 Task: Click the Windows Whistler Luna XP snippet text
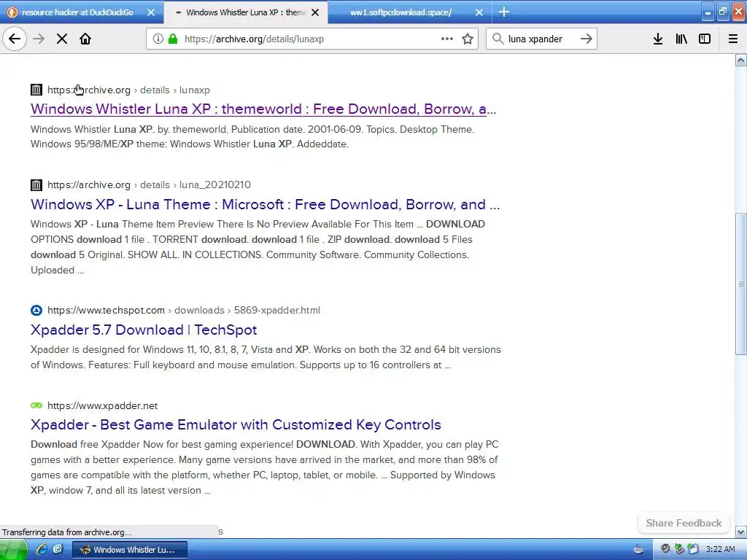[x=252, y=136]
